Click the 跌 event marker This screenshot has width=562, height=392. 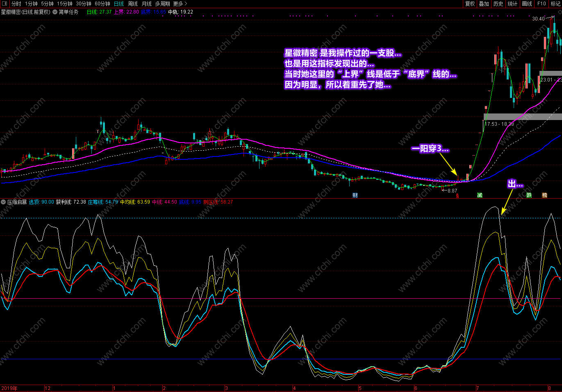529,195
